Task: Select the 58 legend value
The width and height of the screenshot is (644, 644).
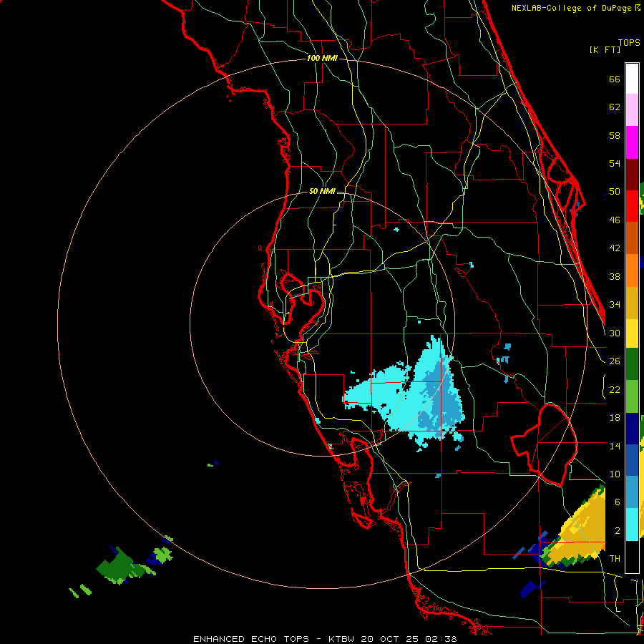Action: [615, 135]
